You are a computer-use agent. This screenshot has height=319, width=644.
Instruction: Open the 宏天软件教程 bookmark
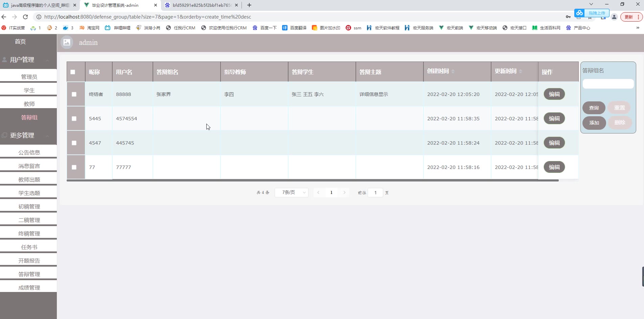383,28
